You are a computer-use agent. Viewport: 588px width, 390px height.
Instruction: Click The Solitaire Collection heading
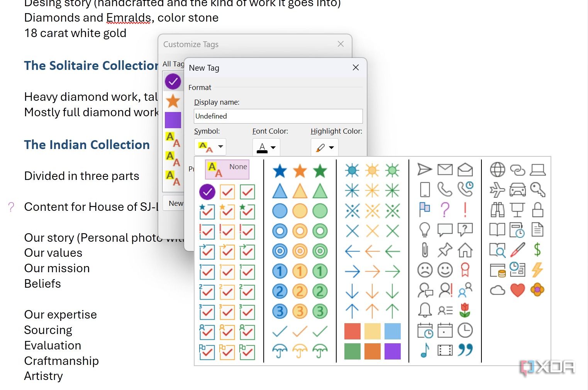pyautogui.click(x=91, y=66)
